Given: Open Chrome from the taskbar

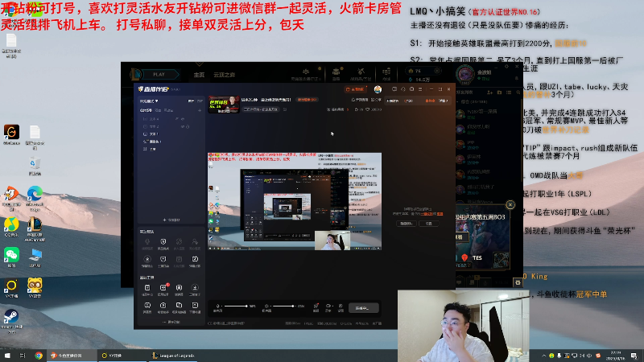Looking at the screenshot, I should pyautogui.click(x=39, y=356).
